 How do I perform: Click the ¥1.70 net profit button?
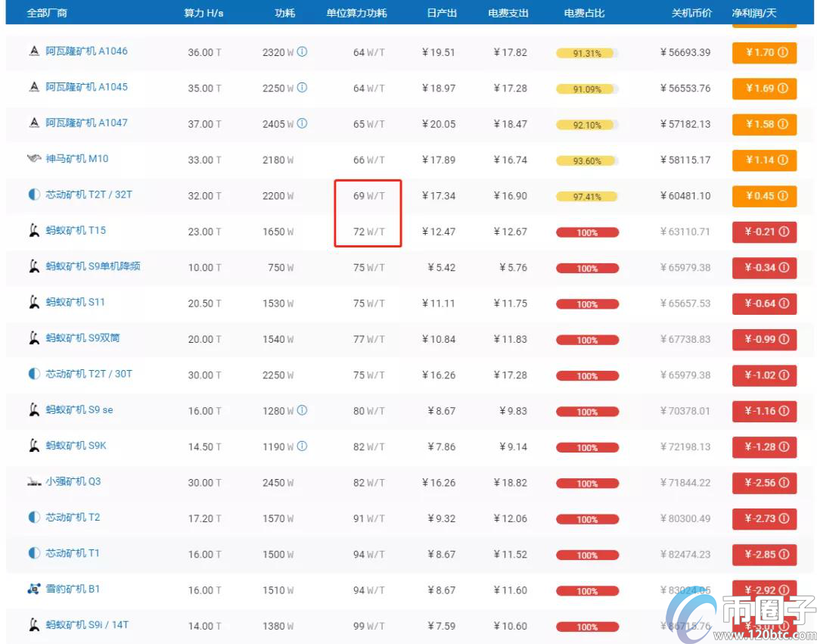click(764, 53)
